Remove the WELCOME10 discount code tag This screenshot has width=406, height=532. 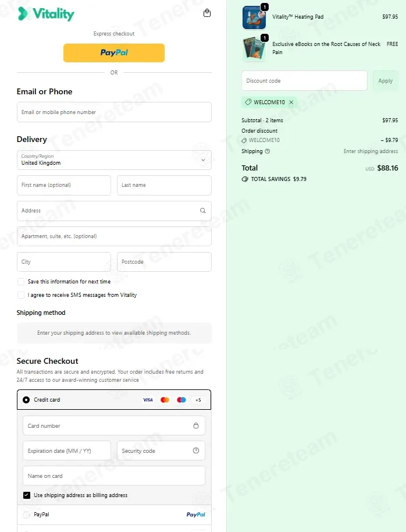[x=291, y=102]
